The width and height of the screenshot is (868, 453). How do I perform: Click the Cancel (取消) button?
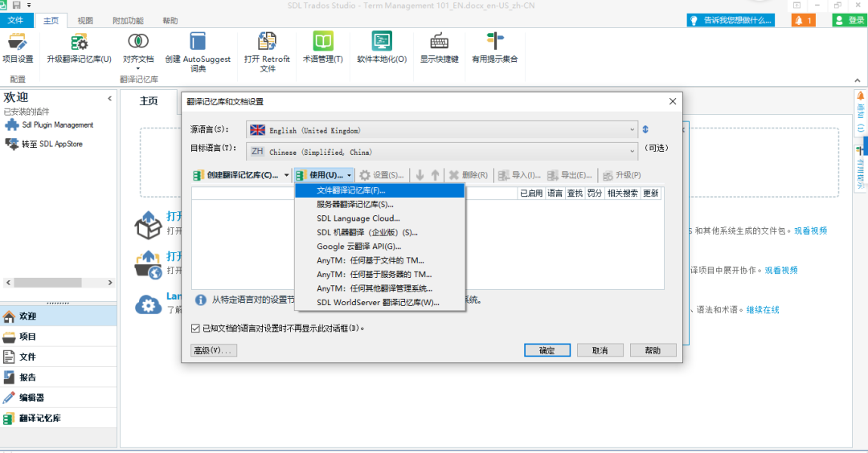(x=600, y=350)
